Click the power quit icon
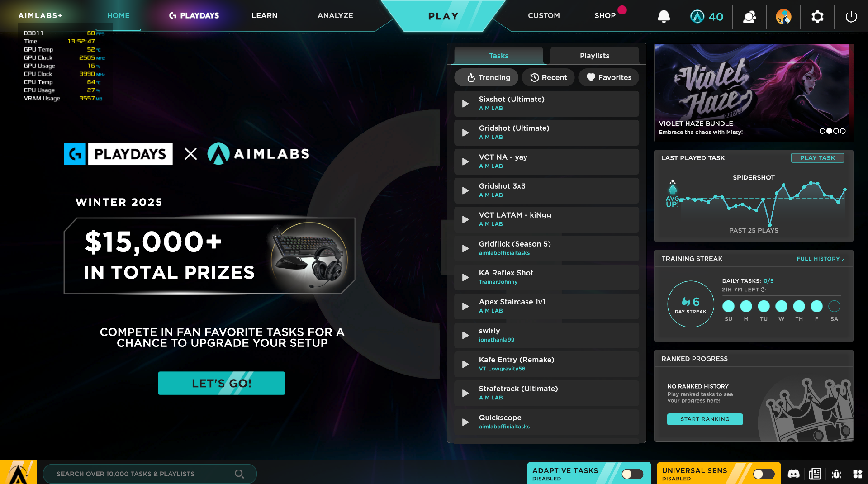The height and width of the screenshot is (484, 868). (x=851, y=17)
